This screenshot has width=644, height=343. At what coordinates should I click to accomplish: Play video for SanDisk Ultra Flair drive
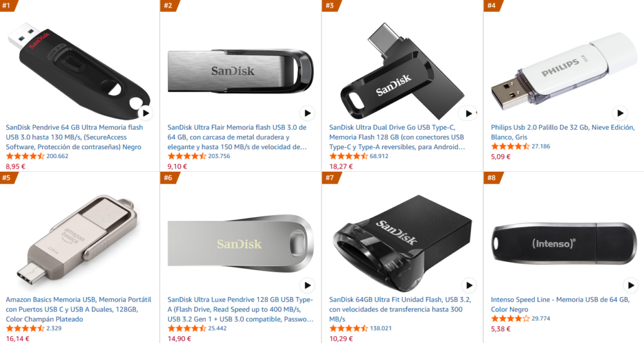pos(307,113)
